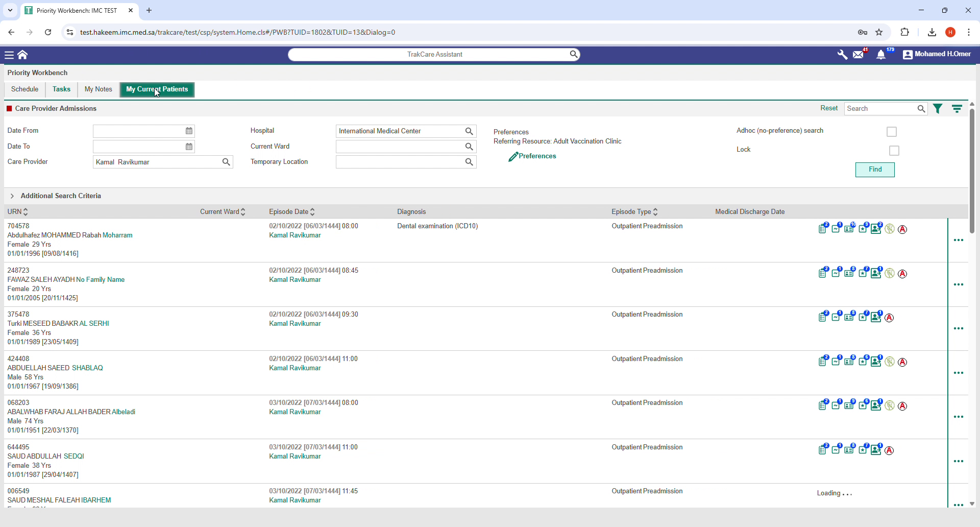
Task: Click the Find button
Action: point(874,170)
